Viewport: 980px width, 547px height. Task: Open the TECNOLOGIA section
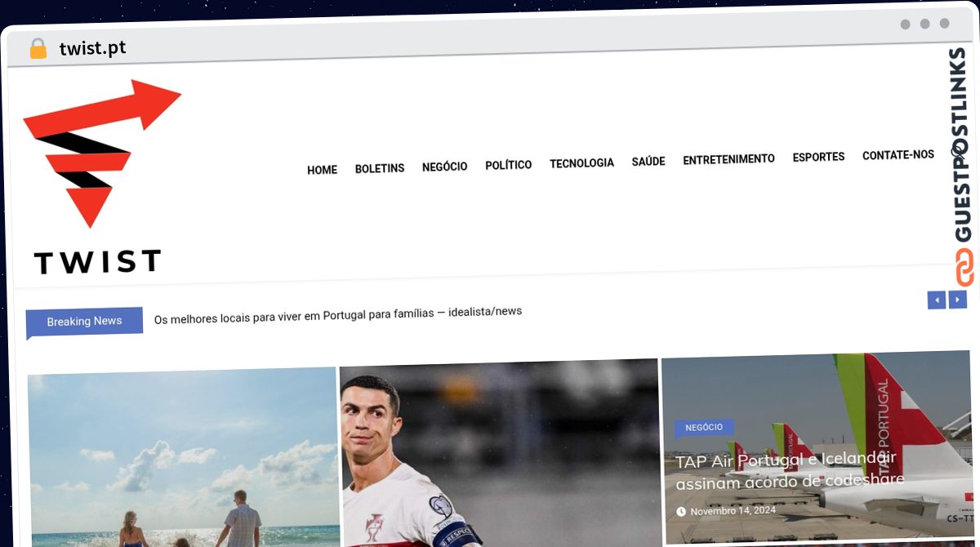coord(581,163)
